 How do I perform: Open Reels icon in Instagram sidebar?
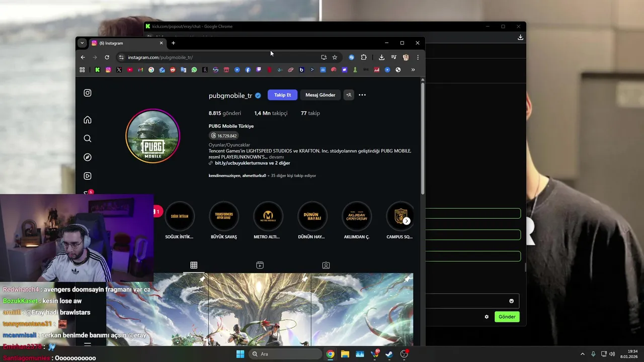pos(88,176)
